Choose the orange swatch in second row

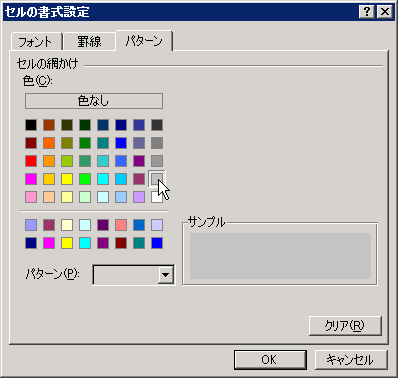coord(49,143)
